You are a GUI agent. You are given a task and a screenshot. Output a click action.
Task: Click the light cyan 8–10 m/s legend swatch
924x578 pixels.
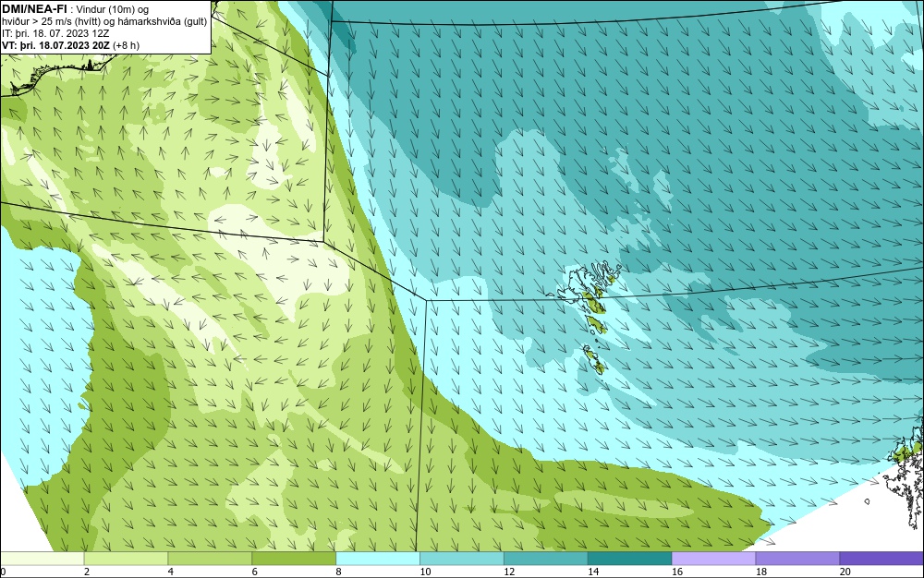point(378,558)
